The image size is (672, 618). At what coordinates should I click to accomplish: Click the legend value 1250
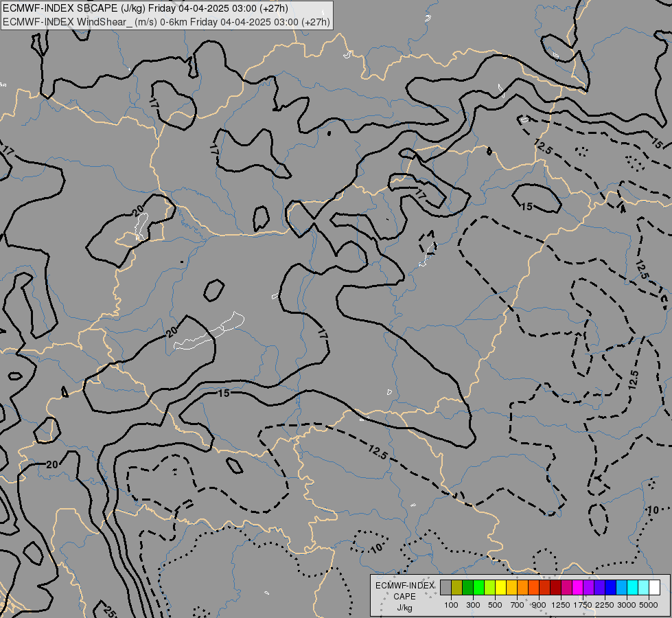pyautogui.click(x=561, y=605)
